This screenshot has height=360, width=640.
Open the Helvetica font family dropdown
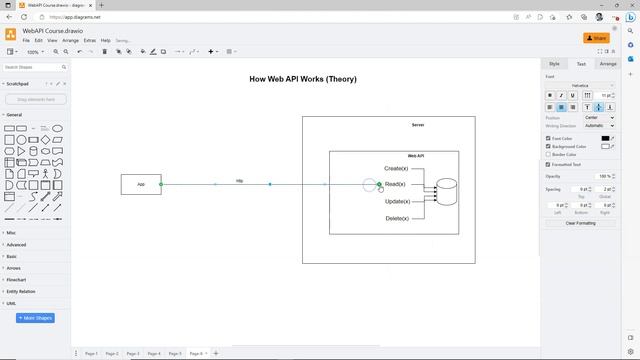[580, 85]
